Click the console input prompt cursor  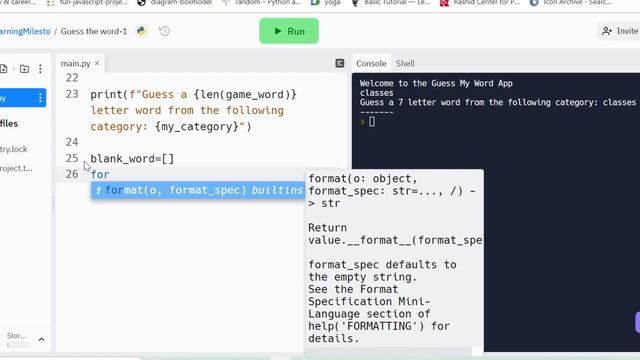pyautogui.click(x=372, y=122)
